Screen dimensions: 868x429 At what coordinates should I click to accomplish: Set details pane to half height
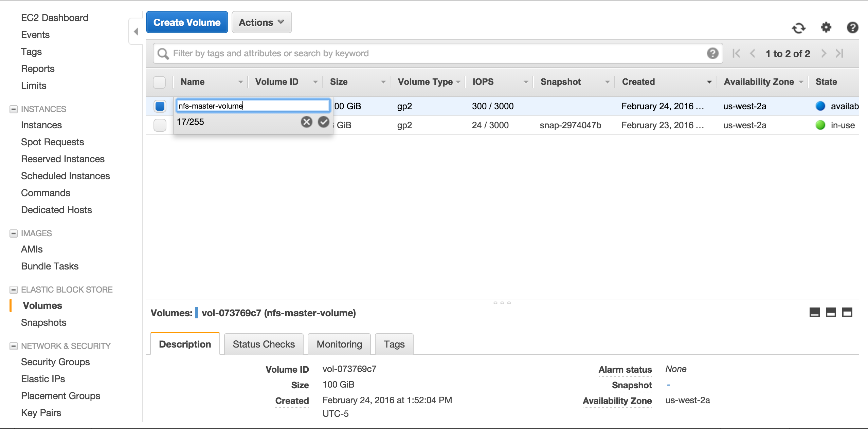tap(831, 312)
